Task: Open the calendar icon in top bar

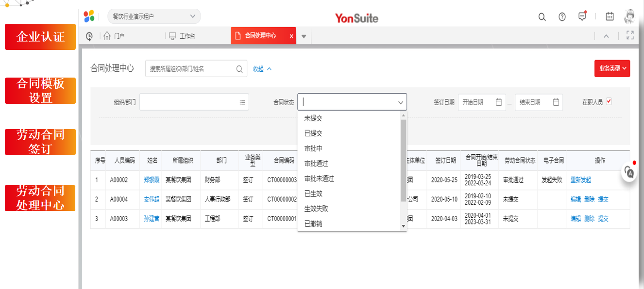Action: click(610, 16)
